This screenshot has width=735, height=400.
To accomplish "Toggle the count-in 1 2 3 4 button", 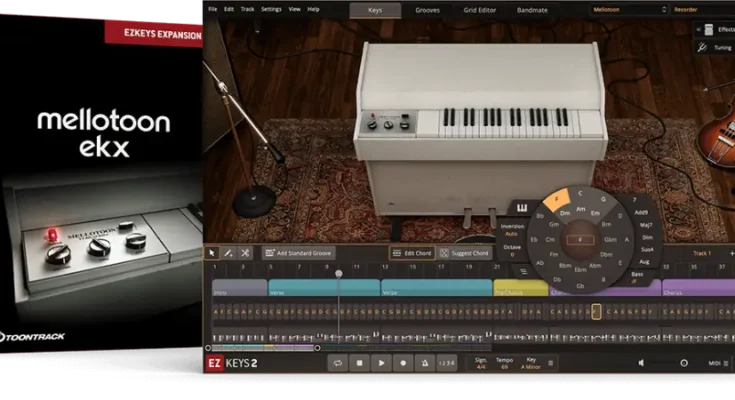I will click(447, 362).
